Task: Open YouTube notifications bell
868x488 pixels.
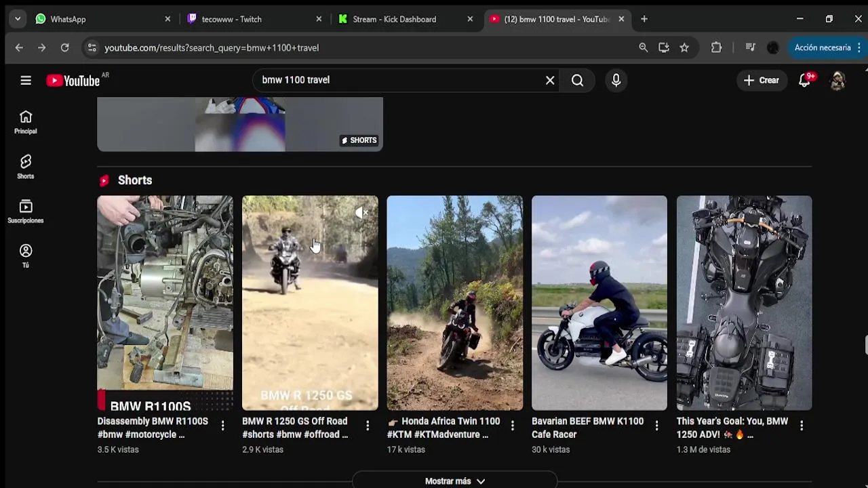Action: pos(804,81)
